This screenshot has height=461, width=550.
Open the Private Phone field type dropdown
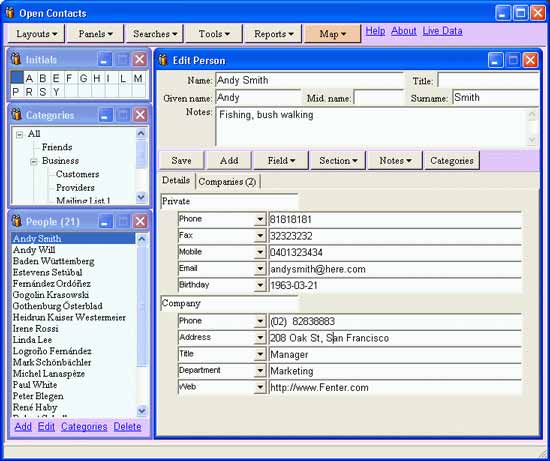(260, 219)
